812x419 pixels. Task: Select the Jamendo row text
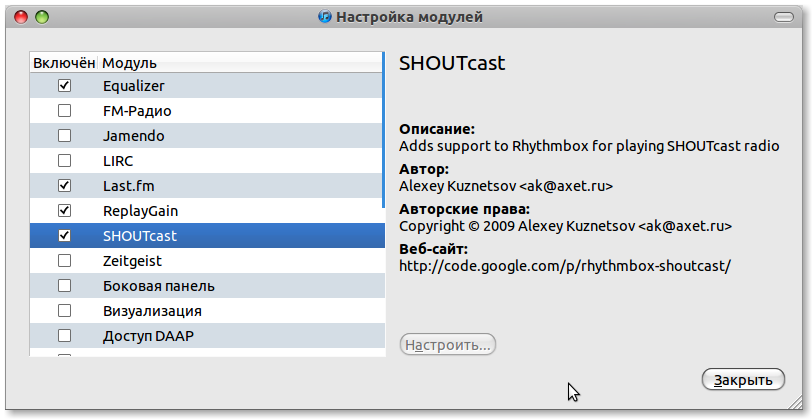(x=134, y=136)
